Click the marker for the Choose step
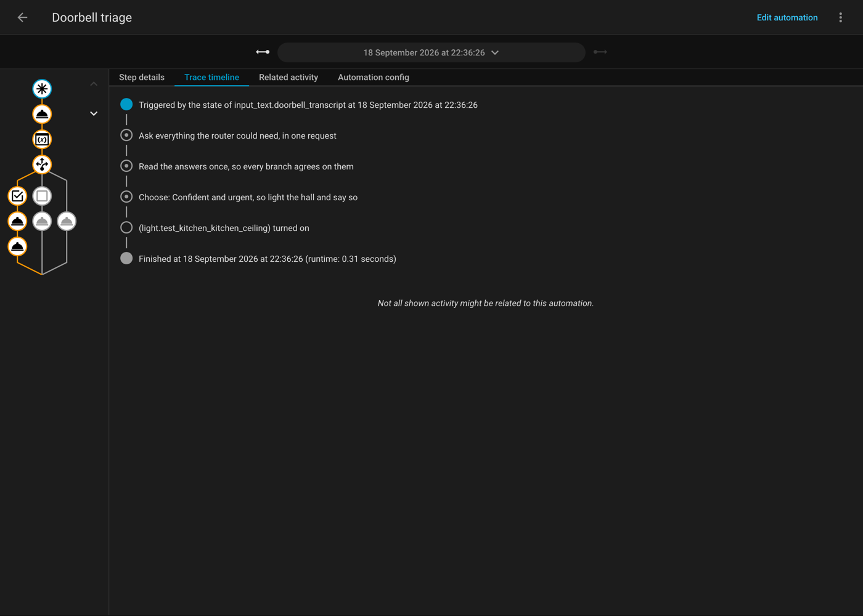Image resolution: width=863 pixels, height=616 pixels. pos(126,197)
